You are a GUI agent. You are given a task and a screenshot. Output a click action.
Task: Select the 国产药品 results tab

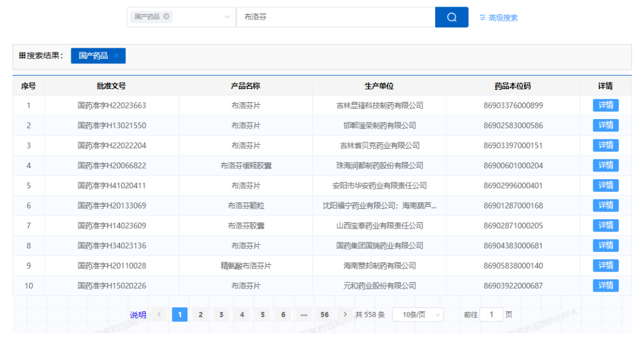(x=93, y=55)
